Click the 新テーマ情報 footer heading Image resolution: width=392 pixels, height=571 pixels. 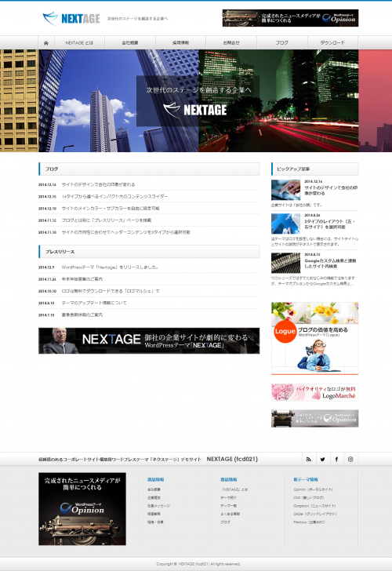coord(306,480)
